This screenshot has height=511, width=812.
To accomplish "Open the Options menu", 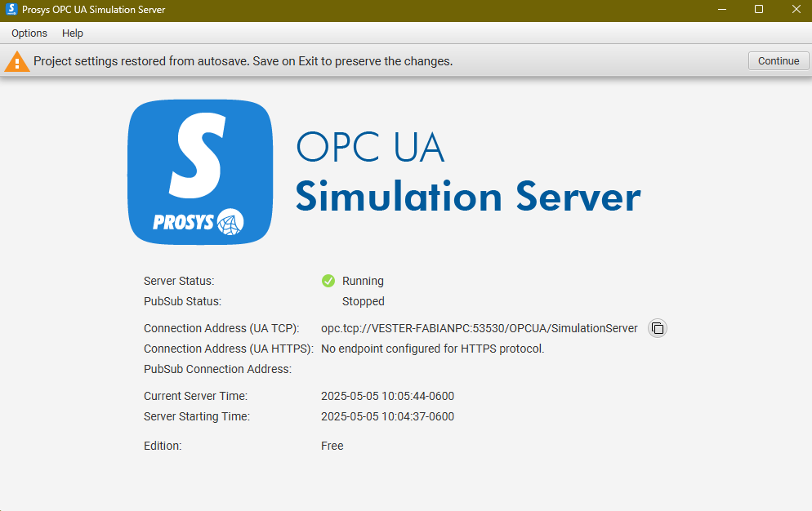I will coord(29,33).
